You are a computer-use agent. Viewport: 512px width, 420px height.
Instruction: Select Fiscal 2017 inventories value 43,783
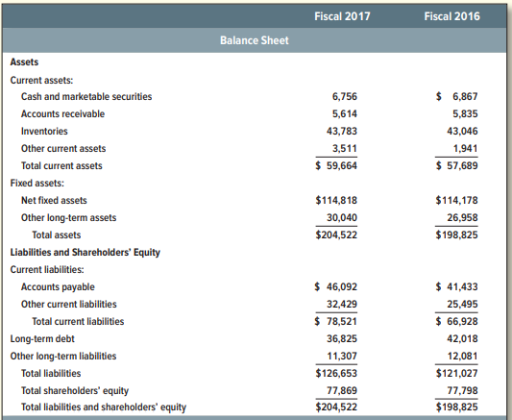342,132
